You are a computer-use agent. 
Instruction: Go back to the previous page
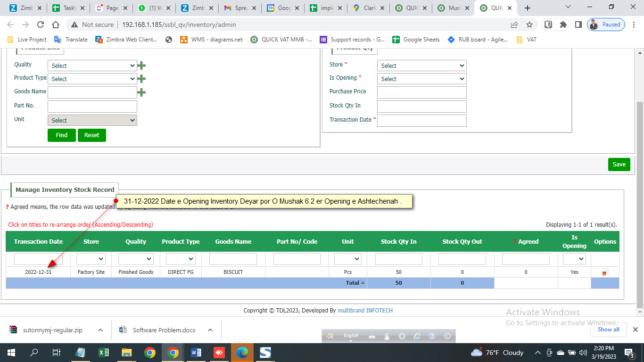point(10,25)
